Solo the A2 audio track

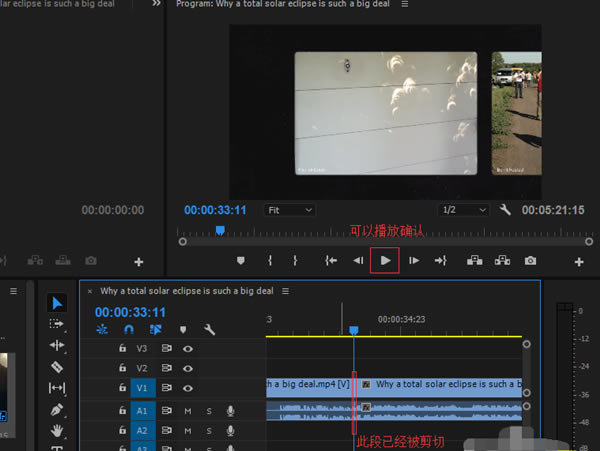[x=209, y=430]
